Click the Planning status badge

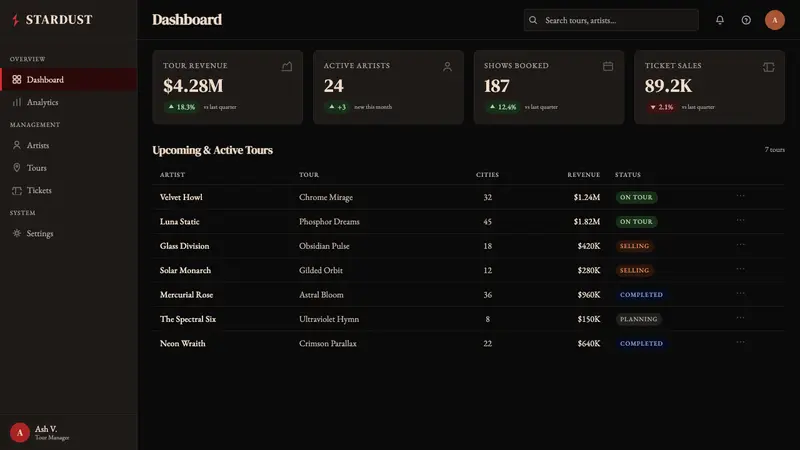coord(638,319)
